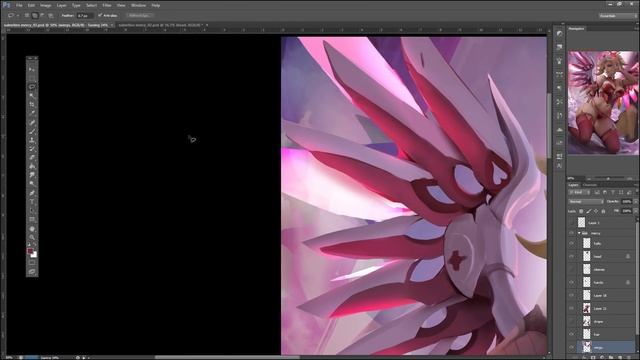Select the Smudge tool
The image size is (640, 360).
32,175
